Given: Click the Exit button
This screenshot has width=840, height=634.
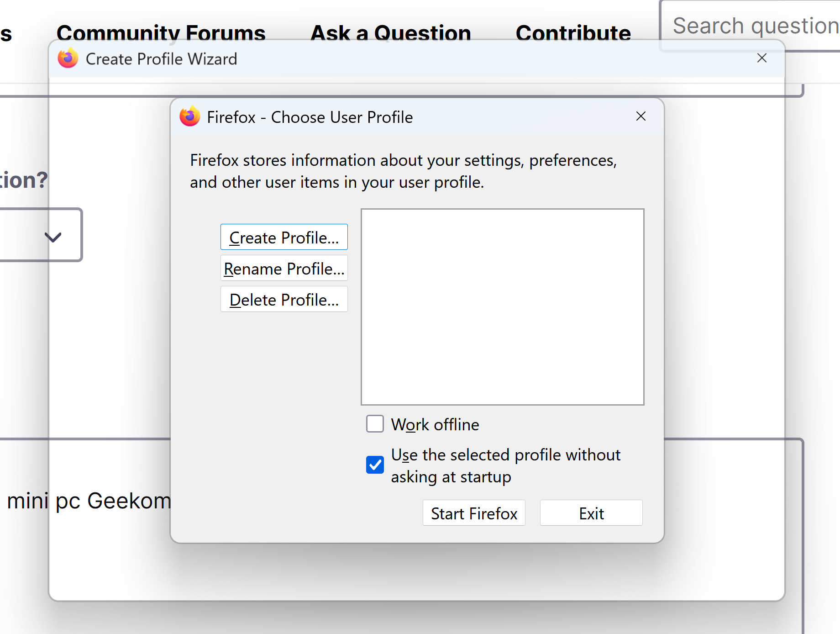Looking at the screenshot, I should [591, 513].
